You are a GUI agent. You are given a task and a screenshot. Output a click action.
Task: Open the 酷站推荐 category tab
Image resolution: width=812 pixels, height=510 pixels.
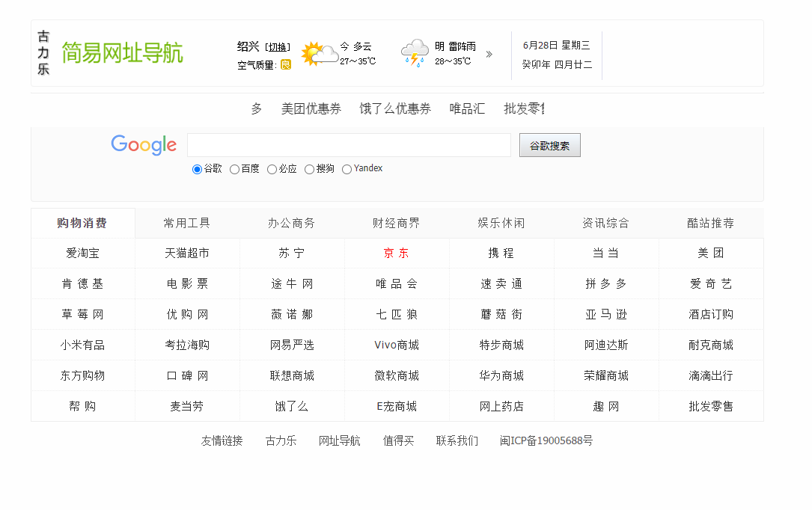click(710, 223)
